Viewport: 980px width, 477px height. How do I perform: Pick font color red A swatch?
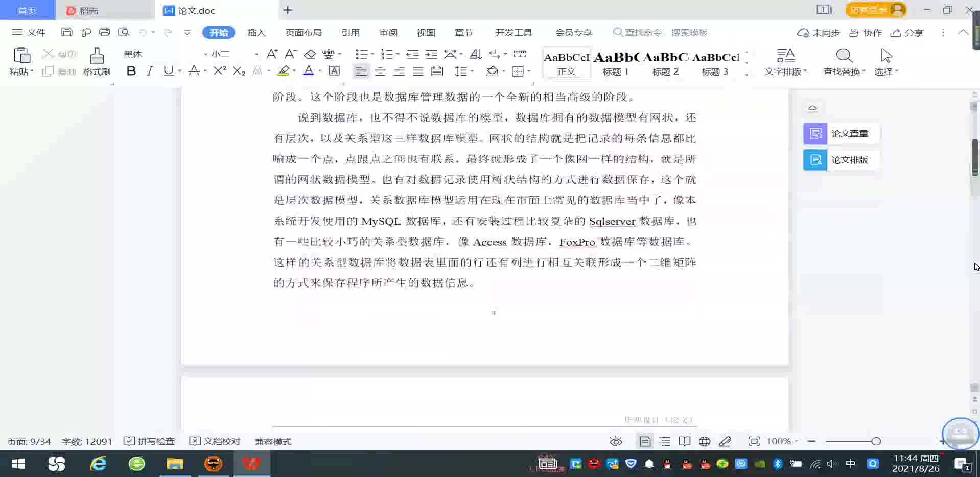click(x=309, y=71)
